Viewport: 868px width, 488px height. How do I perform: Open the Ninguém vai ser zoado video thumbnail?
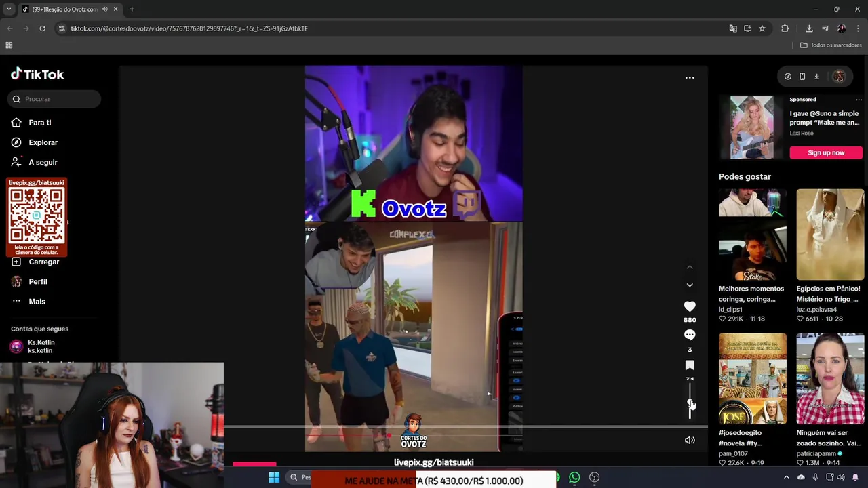pos(830,378)
